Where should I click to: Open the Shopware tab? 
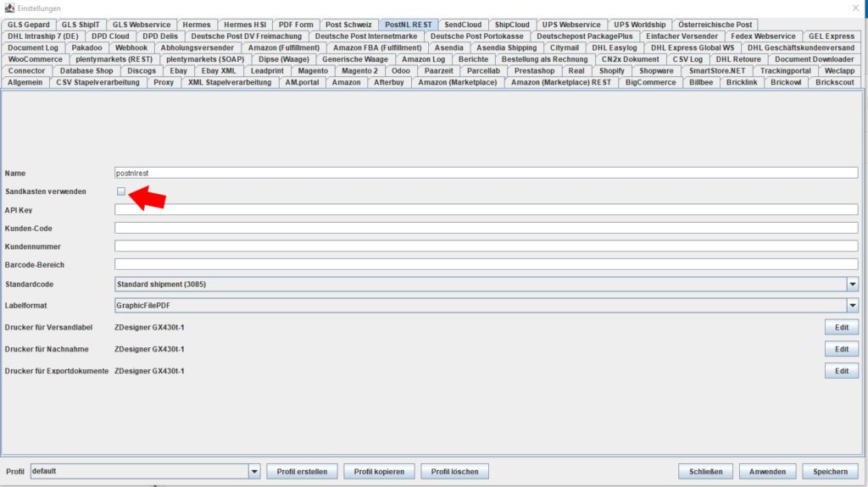pyautogui.click(x=656, y=71)
